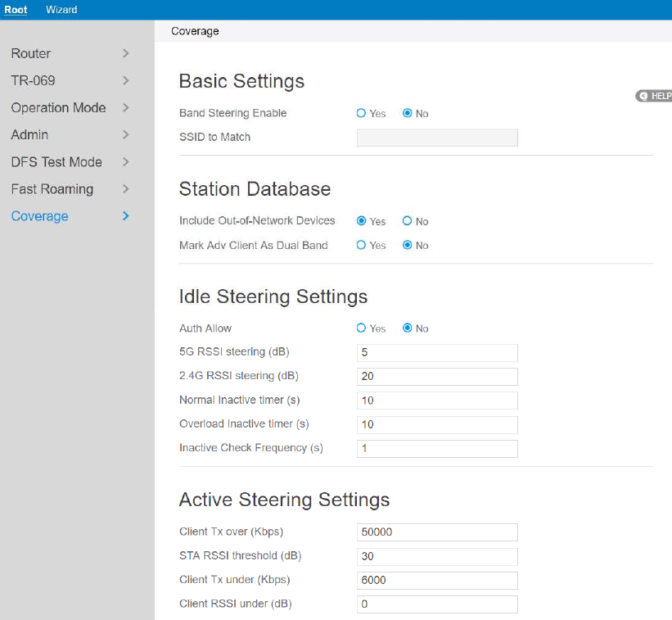Click the SSID to Match field
The width and height of the screenshot is (672, 620).
pyautogui.click(x=437, y=138)
